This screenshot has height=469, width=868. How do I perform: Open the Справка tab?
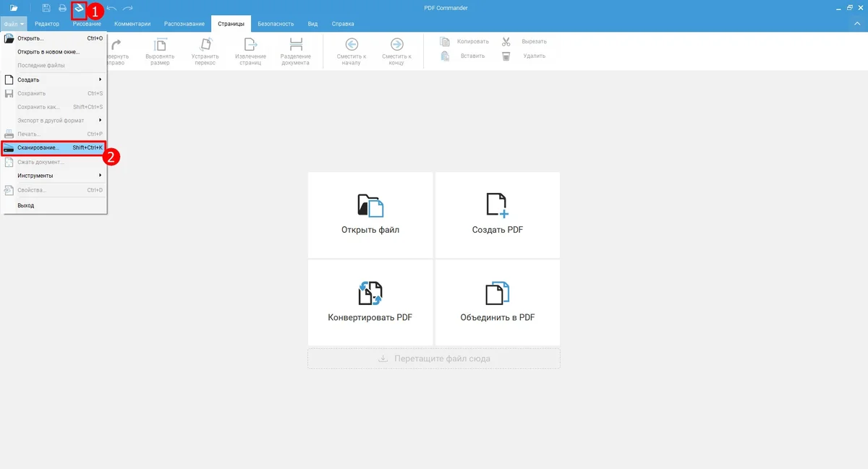(343, 24)
